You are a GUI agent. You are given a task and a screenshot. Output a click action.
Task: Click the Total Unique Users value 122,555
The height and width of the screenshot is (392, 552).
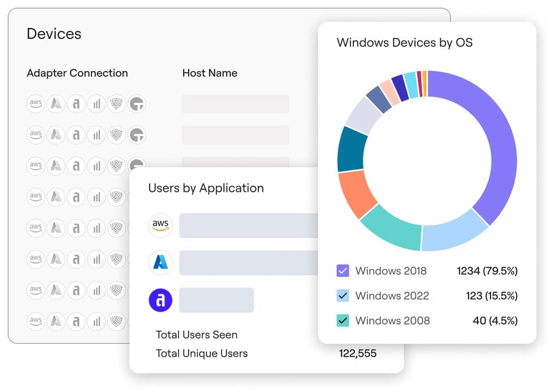[358, 354]
